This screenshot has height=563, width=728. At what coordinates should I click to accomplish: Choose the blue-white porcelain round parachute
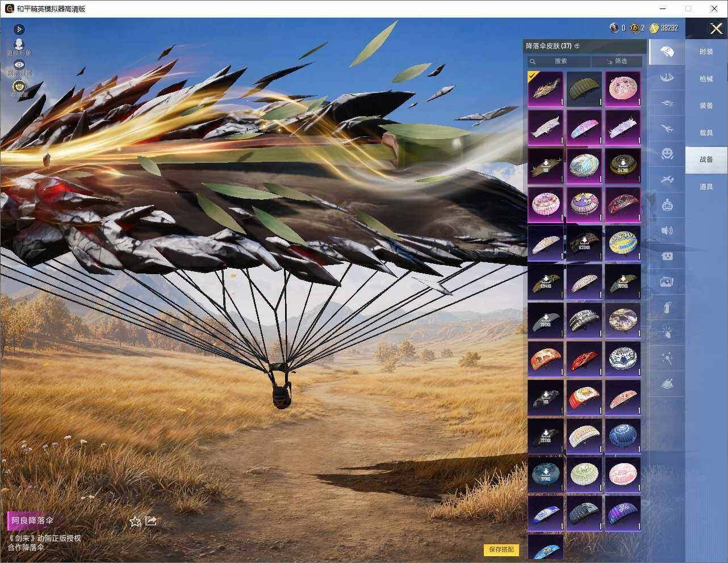pyautogui.click(x=623, y=359)
